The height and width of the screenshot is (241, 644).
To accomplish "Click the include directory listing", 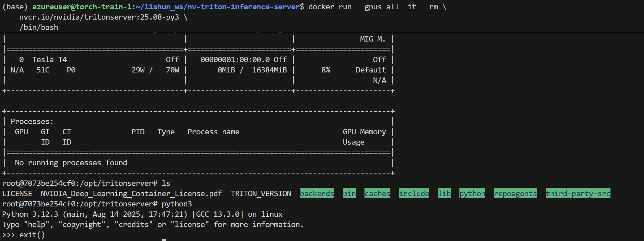I will click(x=414, y=193).
